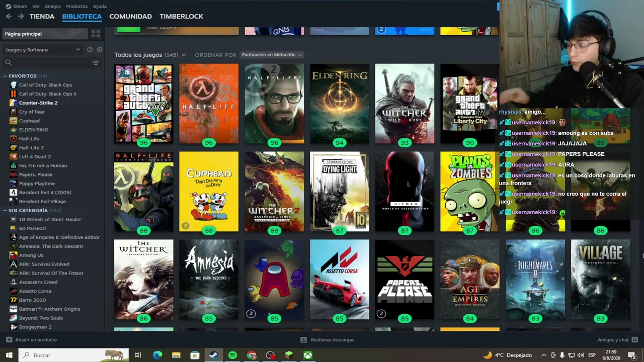Open Google Chrome from the taskbar
Image resolution: width=644 pixels, height=362 pixels.
click(252, 355)
